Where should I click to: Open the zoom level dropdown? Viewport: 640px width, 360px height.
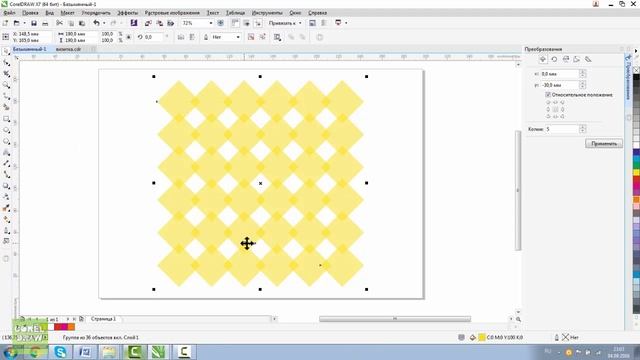pos(211,23)
